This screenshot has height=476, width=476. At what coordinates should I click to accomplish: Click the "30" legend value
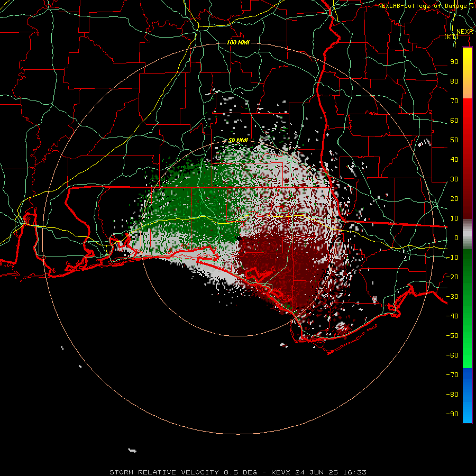(454, 179)
